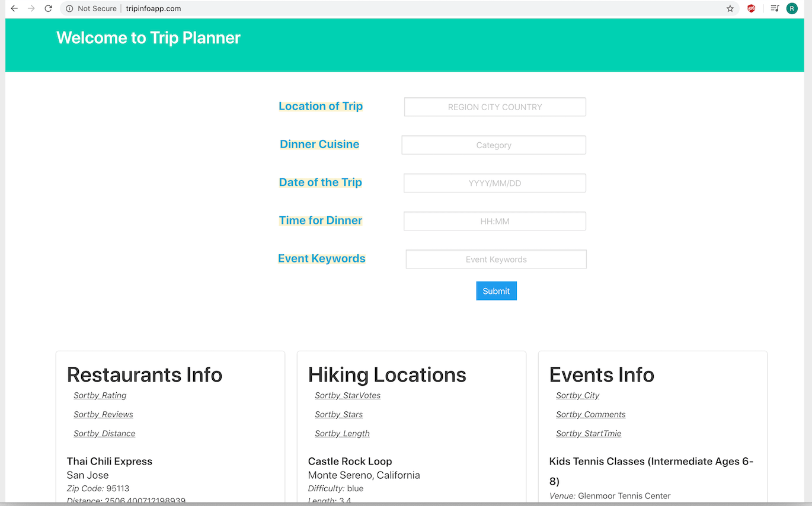Sort events by City
Screen dimensions: 812x506
[577, 395]
